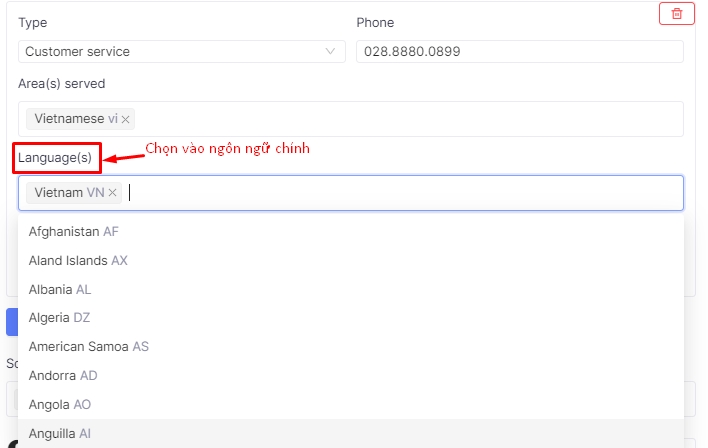Choose Albania AL from dropdown list
This screenshot has width=708, height=448.
351,289
